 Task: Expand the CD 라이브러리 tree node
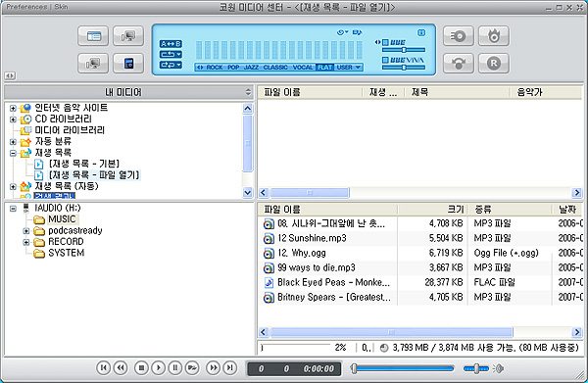coord(13,120)
